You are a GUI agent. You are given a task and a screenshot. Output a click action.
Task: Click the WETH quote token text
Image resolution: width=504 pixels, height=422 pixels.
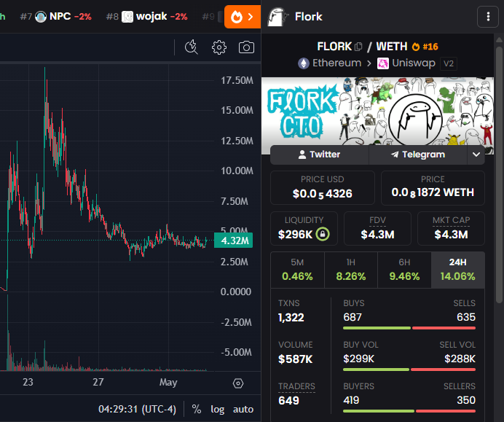point(392,47)
